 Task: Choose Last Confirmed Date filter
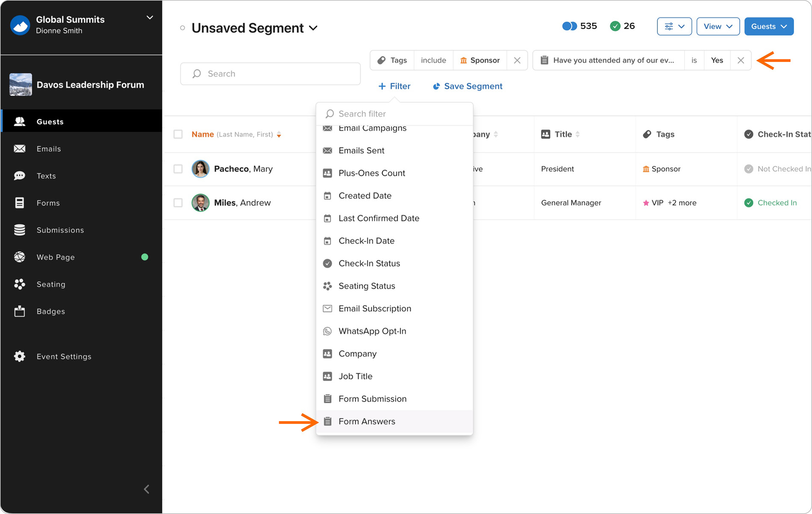click(394, 218)
